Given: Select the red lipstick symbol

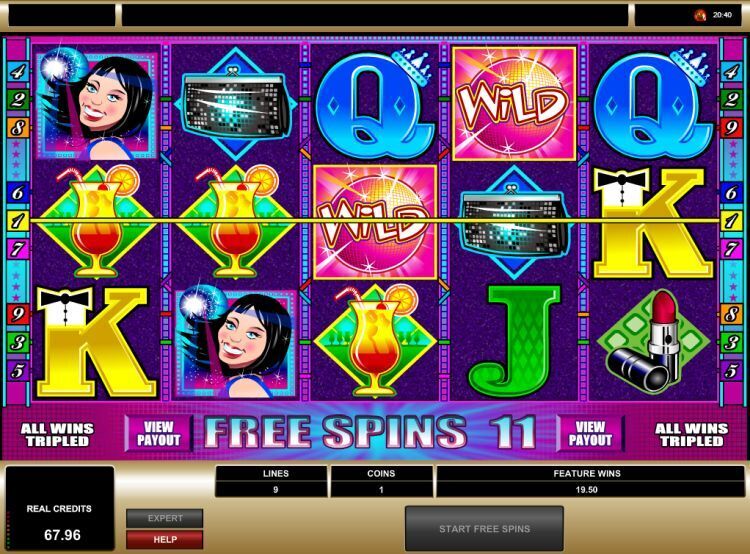Looking at the screenshot, I should click(652, 342).
